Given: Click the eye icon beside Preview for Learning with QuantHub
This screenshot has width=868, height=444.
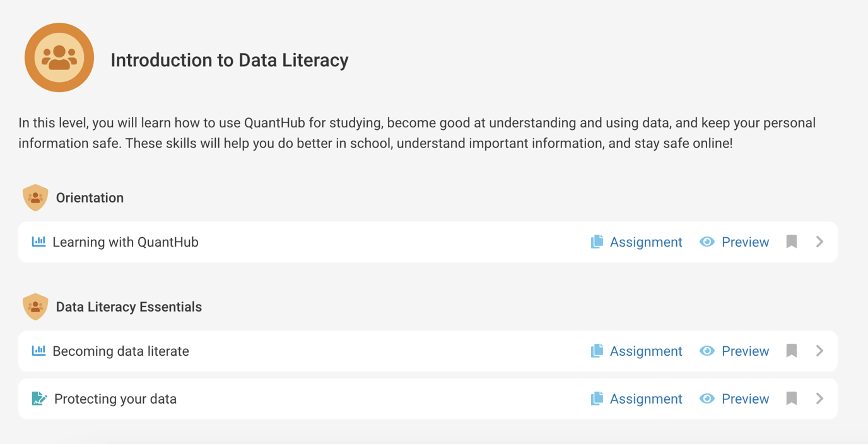Looking at the screenshot, I should pos(707,242).
